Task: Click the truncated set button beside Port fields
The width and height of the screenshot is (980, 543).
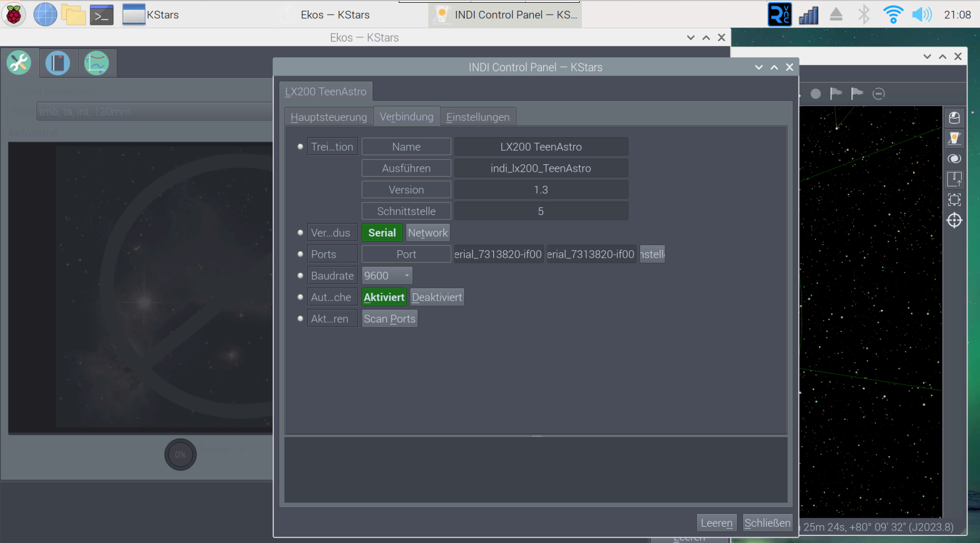Action: click(x=652, y=254)
